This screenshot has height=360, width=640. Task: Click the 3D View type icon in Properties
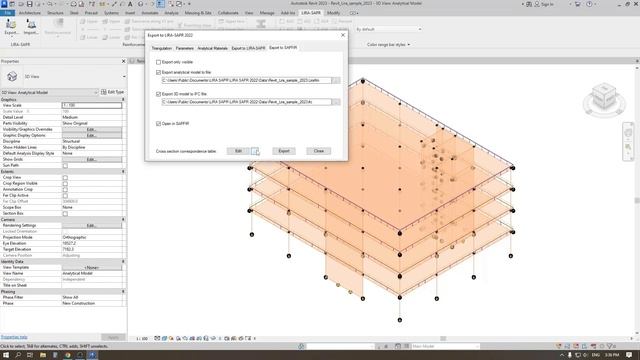tap(12, 76)
